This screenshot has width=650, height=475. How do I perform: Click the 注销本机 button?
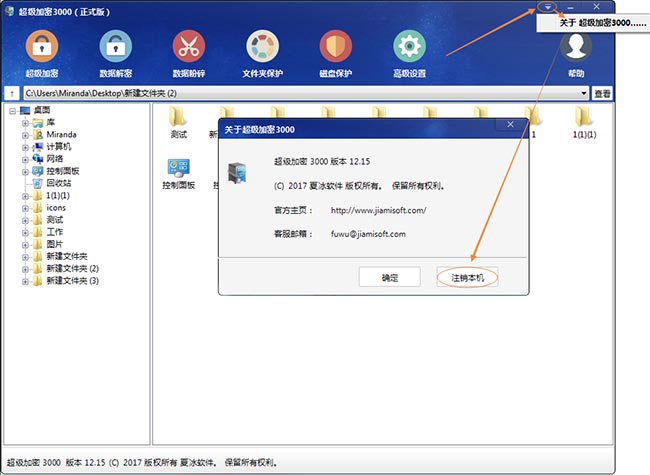[x=467, y=277]
